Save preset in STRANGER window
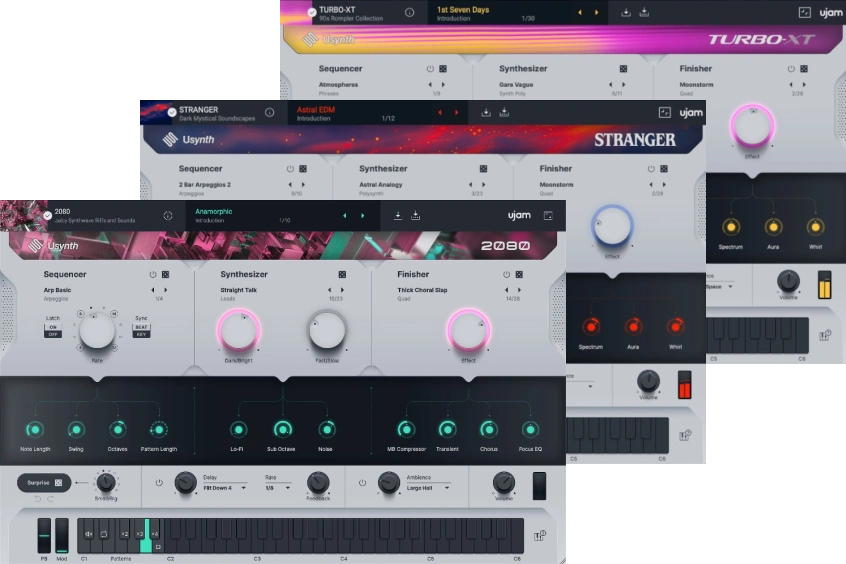The height and width of the screenshot is (564, 846). point(486,112)
